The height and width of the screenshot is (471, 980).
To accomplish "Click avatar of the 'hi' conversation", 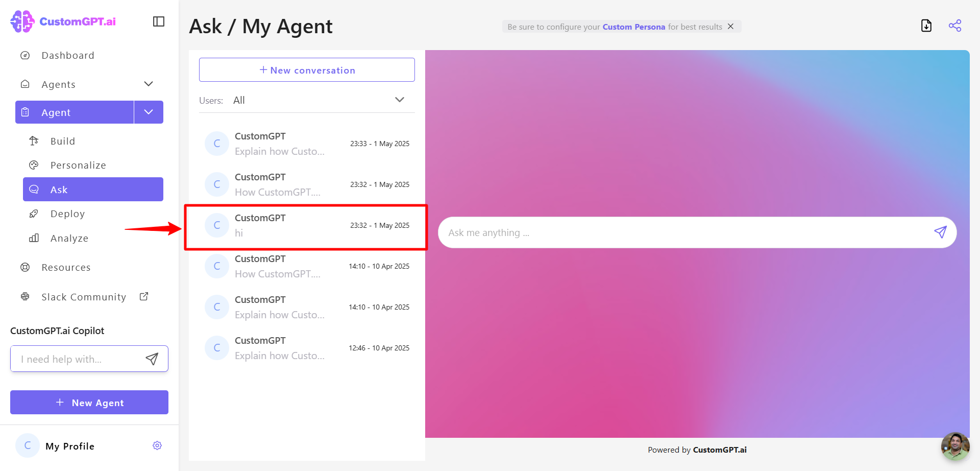I will pyautogui.click(x=217, y=225).
